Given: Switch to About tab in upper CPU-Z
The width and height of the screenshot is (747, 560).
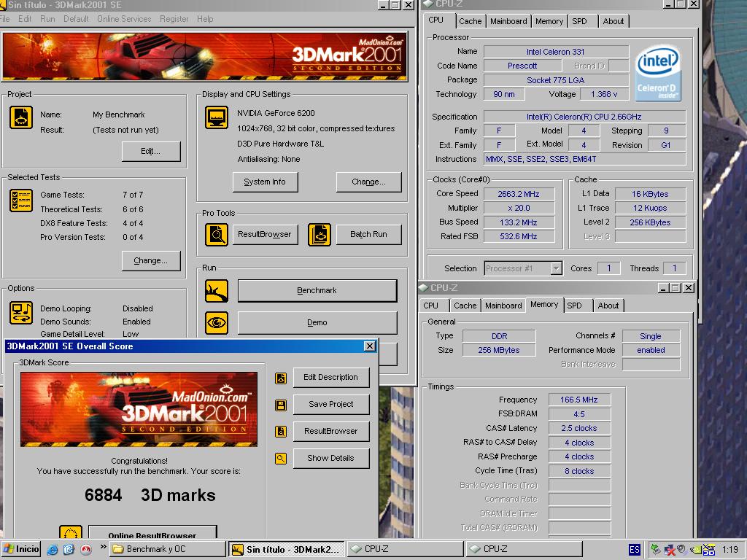Looking at the screenshot, I should 613,21.
